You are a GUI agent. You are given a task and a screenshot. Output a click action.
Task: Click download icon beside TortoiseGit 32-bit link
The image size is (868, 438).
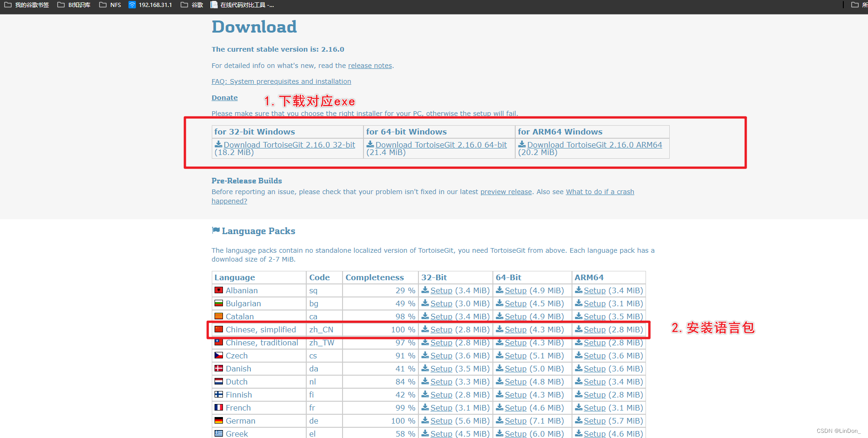coord(218,144)
